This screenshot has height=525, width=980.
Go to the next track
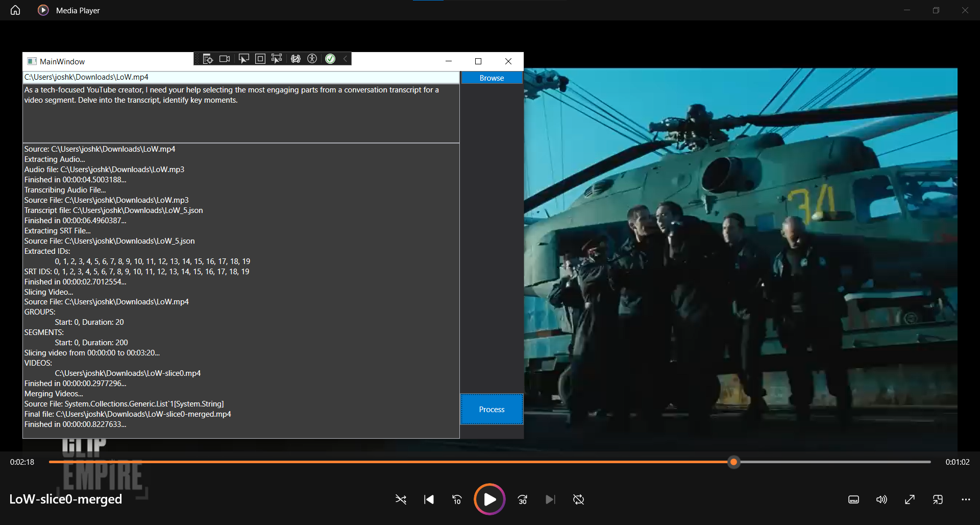tap(550, 499)
